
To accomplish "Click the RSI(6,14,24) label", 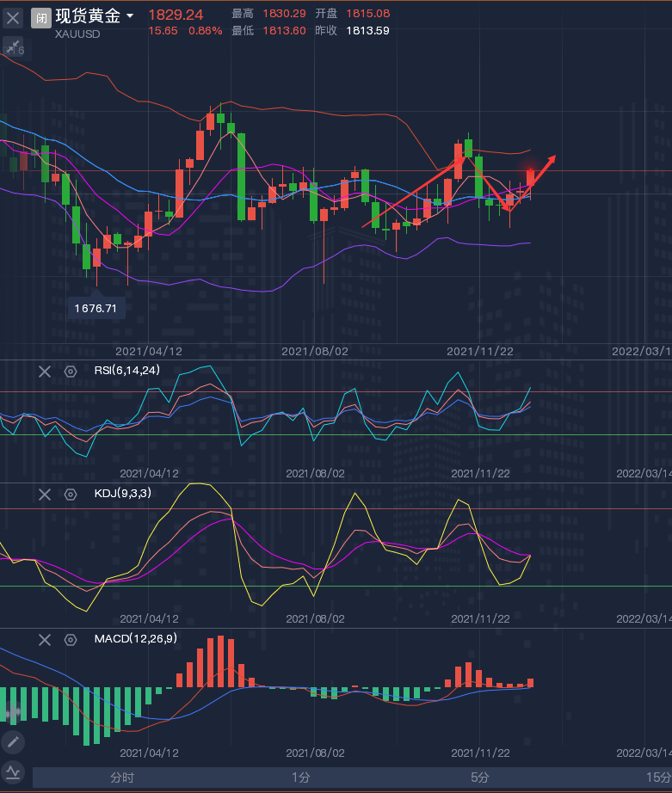I will [127, 371].
